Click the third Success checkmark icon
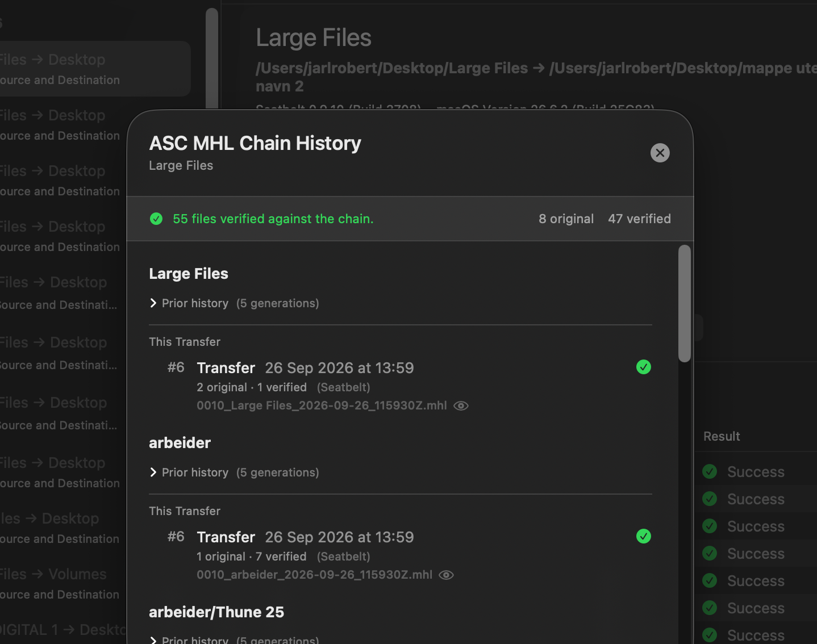This screenshot has height=644, width=817. (x=710, y=526)
